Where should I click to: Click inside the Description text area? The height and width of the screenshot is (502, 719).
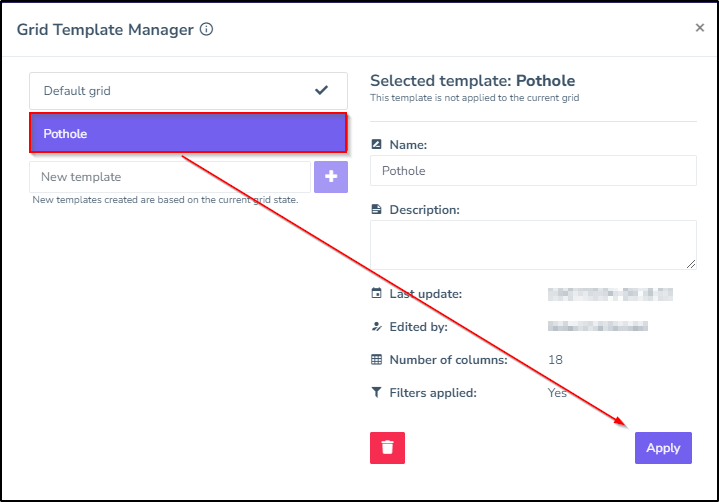pos(533,245)
